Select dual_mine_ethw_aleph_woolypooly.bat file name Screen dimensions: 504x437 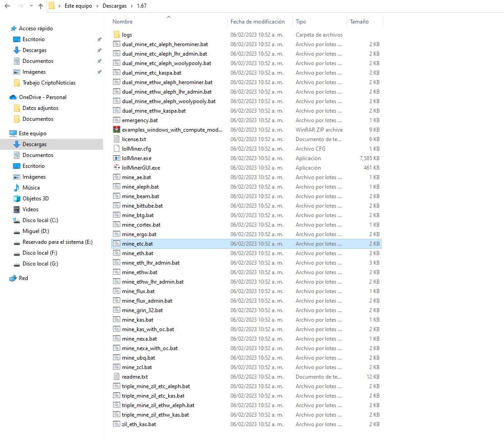click(x=169, y=101)
